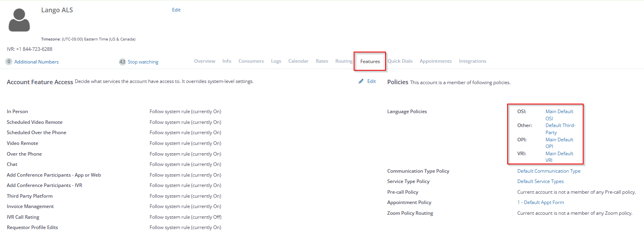This screenshot has height=237, width=644.
Task: Click Edit link next to Lango ALS name
Action: (x=176, y=10)
